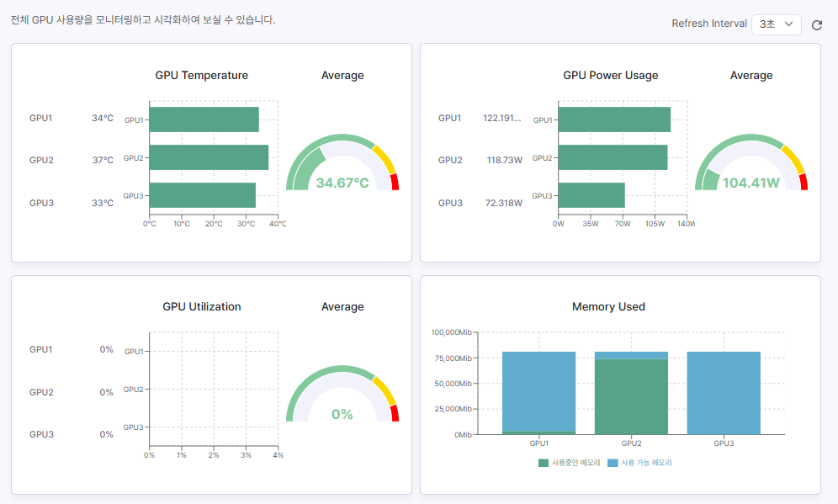Click the GPU2 power value 118.73W
Screen dimensions: 838x504
(505, 160)
